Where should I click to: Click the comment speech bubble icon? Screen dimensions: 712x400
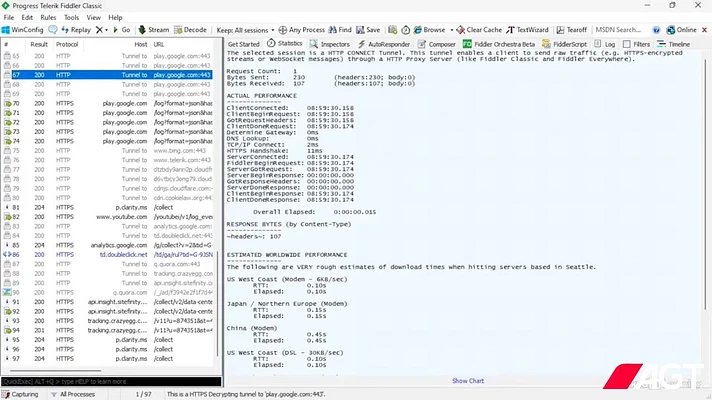tap(53, 30)
